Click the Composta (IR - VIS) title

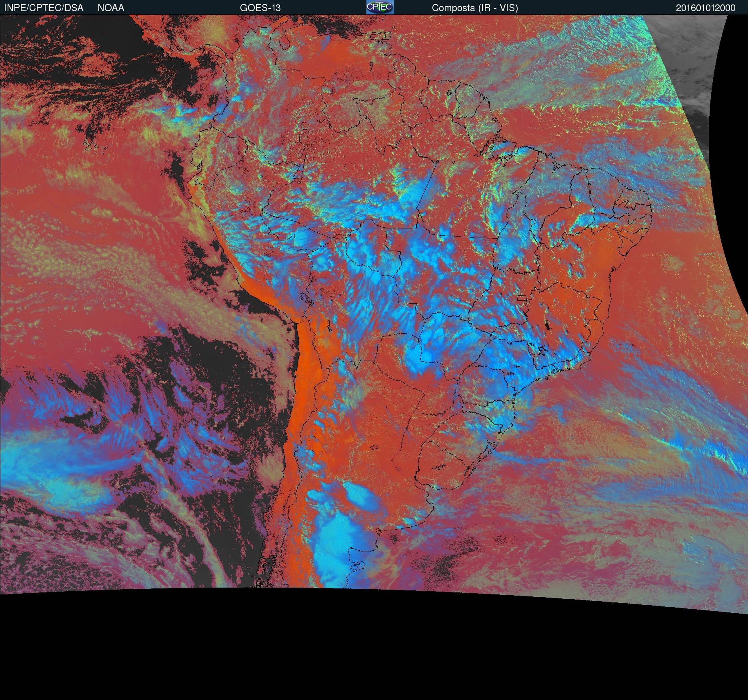point(475,8)
